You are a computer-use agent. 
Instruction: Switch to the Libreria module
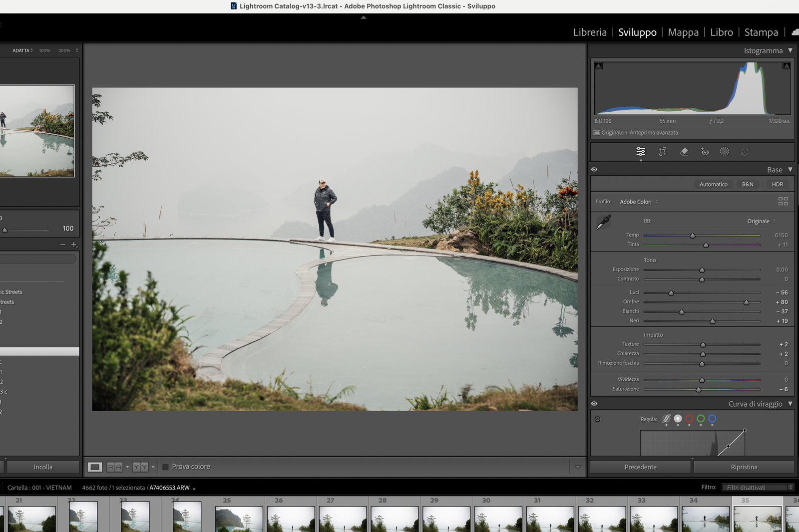(x=589, y=32)
